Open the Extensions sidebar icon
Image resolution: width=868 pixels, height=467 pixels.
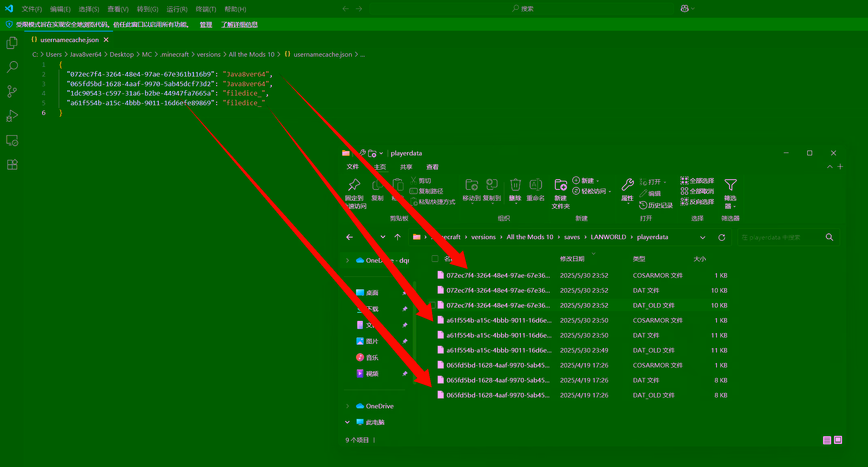[x=12, y=165]
